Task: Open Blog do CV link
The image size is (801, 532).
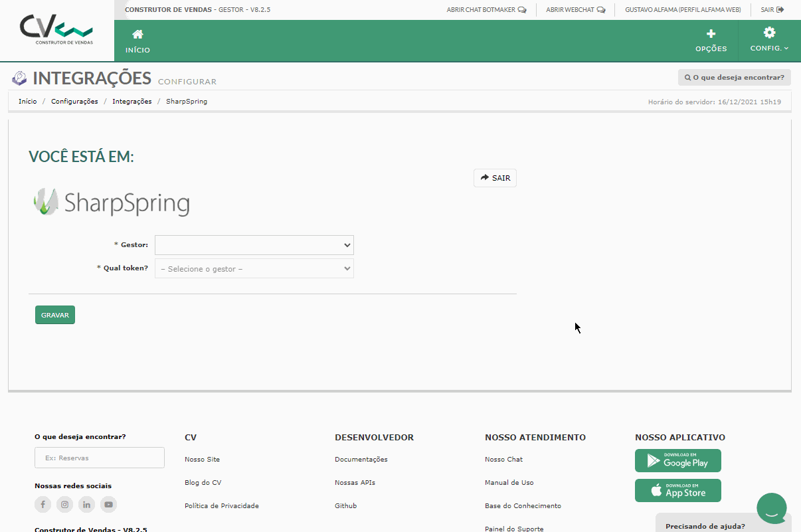Action: (x=203, y=483)
